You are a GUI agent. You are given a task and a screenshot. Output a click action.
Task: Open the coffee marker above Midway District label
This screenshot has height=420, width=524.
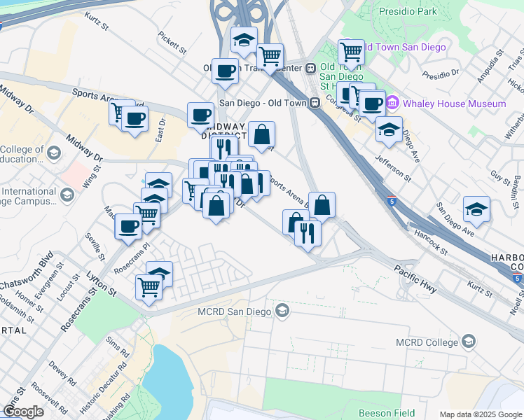click(200, 116)
